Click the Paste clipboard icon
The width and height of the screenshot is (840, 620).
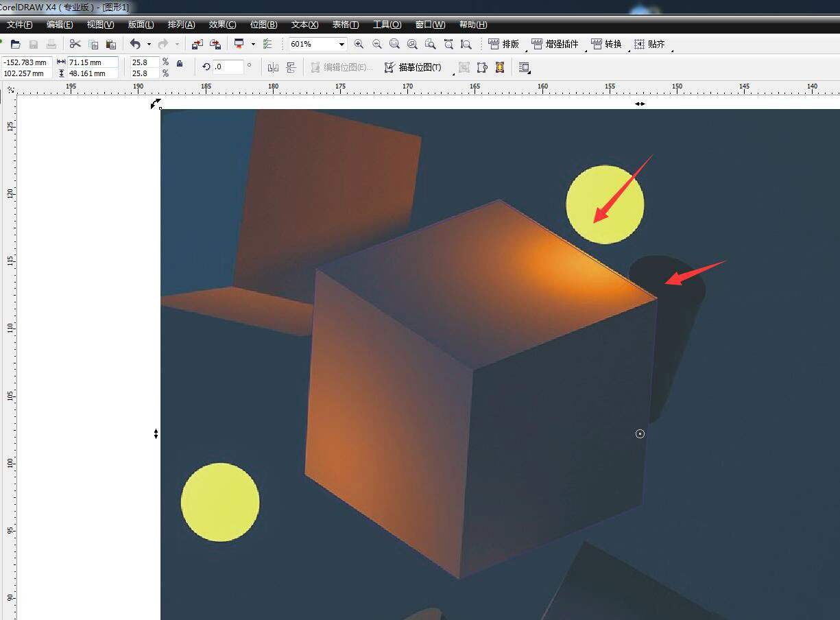(x=111, y=45)
